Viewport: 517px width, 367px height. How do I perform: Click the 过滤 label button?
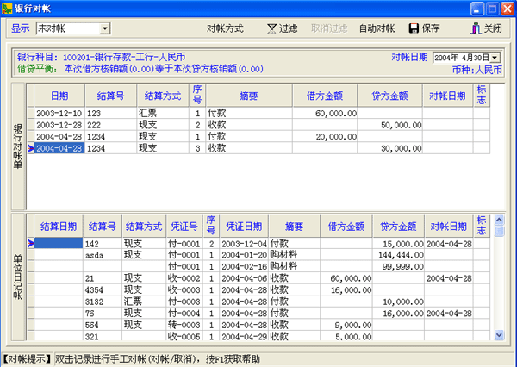click(x=288, y=29)
